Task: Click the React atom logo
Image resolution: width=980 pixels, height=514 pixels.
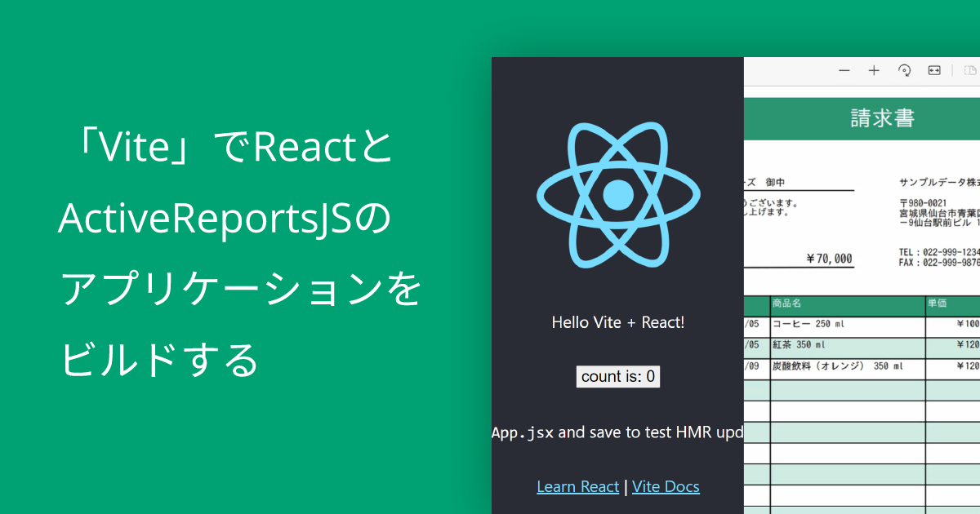Action: pos(618,194)
